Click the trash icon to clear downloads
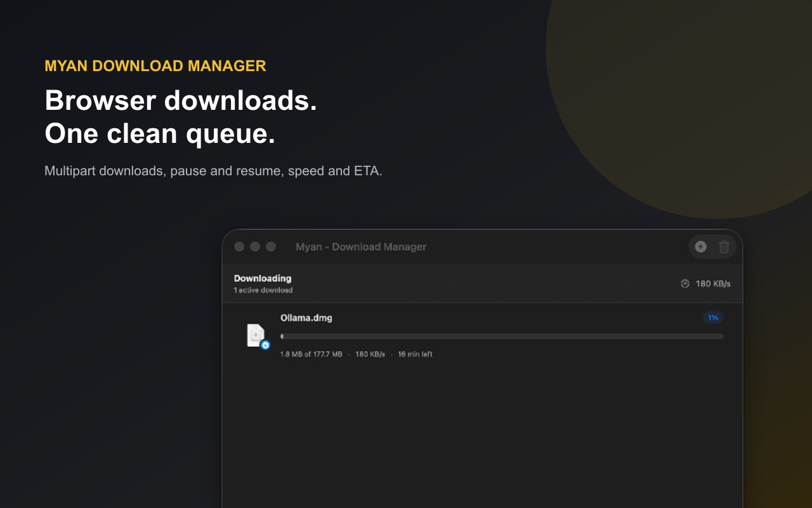 pyautogui.click(x=724, y=246)
